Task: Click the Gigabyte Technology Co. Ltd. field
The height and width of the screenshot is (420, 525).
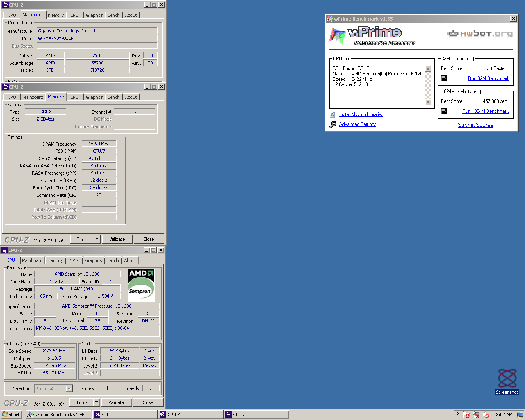Action: (97, 31)
